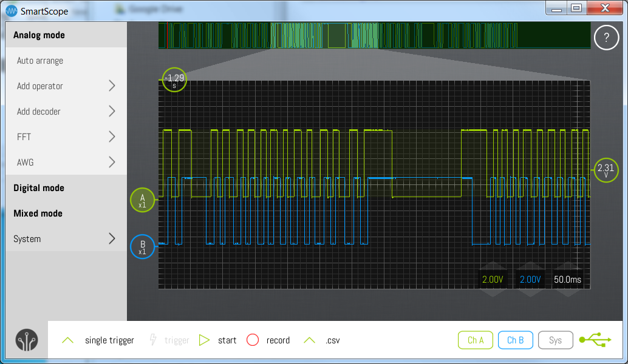Image resolution: width=628 pixels, height=364 pixels.
Task: Click the LabNation logo menu icon
Action: (27, 340)
